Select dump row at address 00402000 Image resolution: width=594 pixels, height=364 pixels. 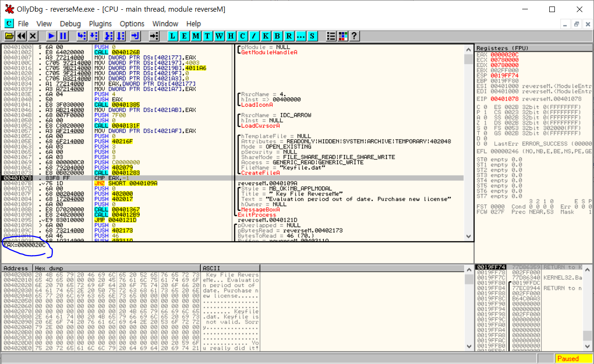point(130,275)
